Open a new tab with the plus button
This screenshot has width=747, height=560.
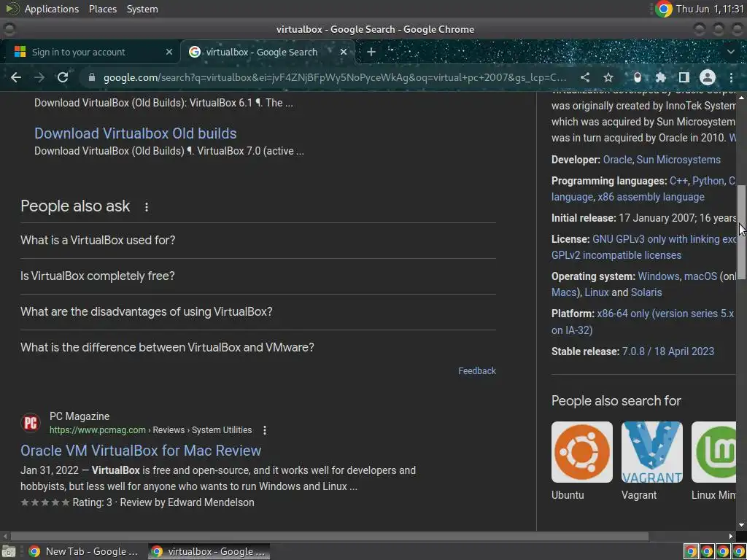coord(371,52)
